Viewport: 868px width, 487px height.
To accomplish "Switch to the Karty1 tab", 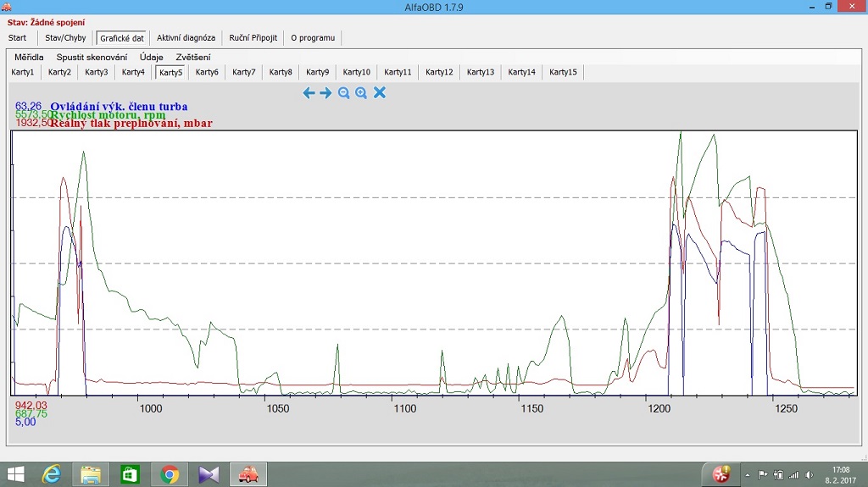I will coord(23,73).
